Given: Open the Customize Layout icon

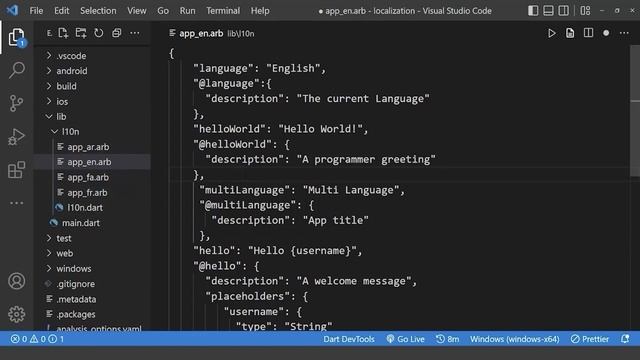Looking at the screenshot, I should (x=585, y=11).
